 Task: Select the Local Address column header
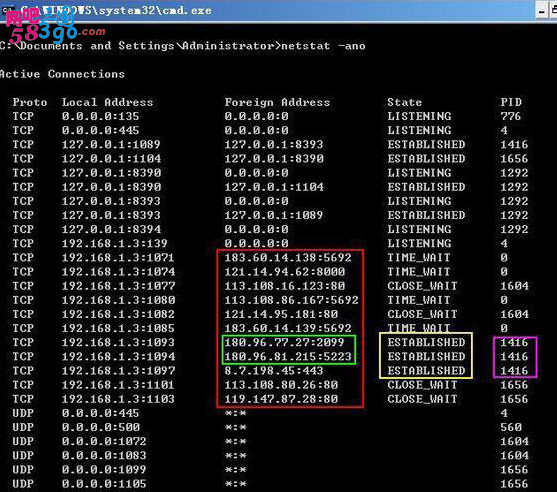[108, 102]
